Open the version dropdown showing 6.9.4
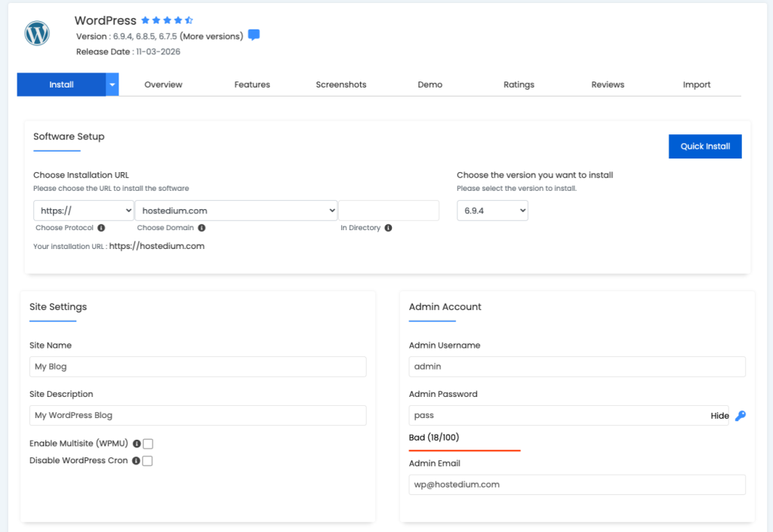 click(492, 211)
